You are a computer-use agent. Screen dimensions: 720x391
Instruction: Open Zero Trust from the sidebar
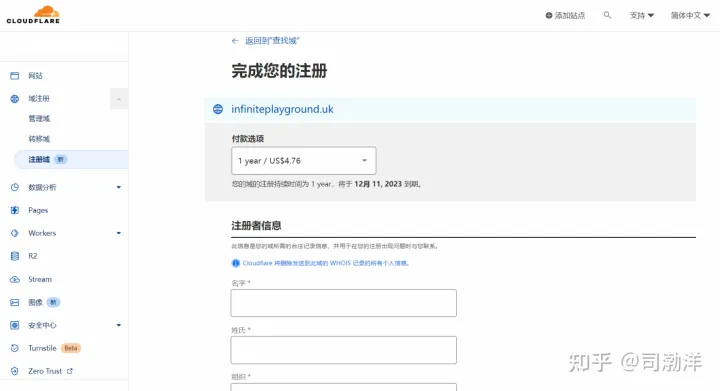[45, 371]
